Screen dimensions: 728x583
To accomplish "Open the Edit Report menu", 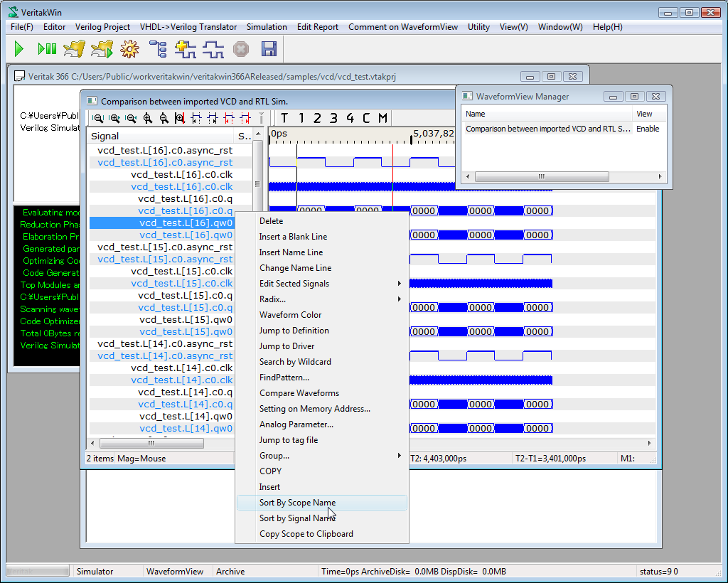I will click(318, 27).
